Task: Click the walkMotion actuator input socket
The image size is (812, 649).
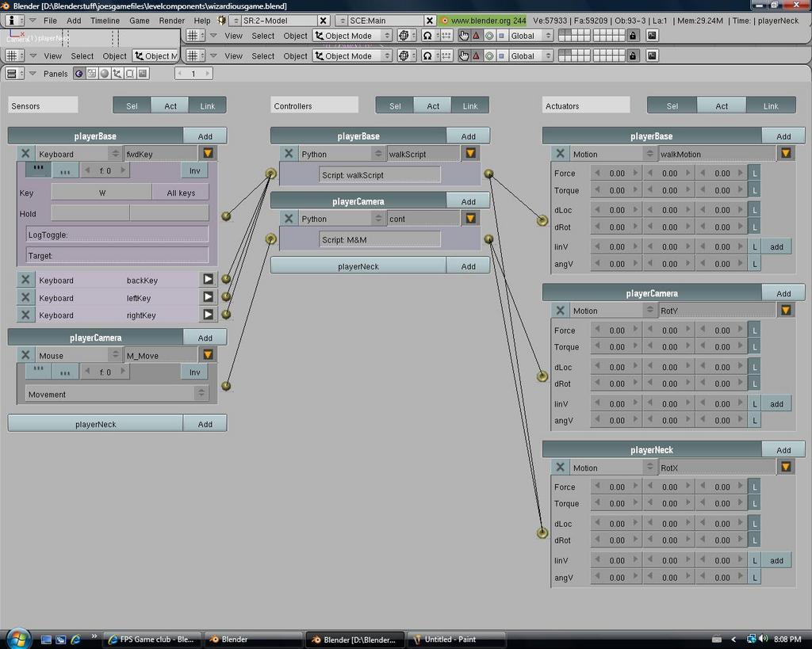Action: (x=542, y=221)
